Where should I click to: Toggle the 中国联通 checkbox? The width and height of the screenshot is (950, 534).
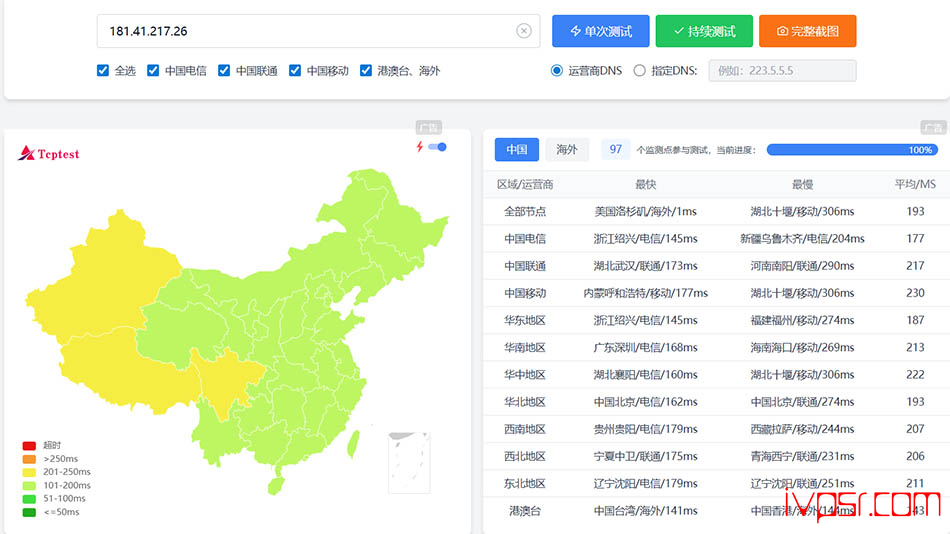(224, 70)
